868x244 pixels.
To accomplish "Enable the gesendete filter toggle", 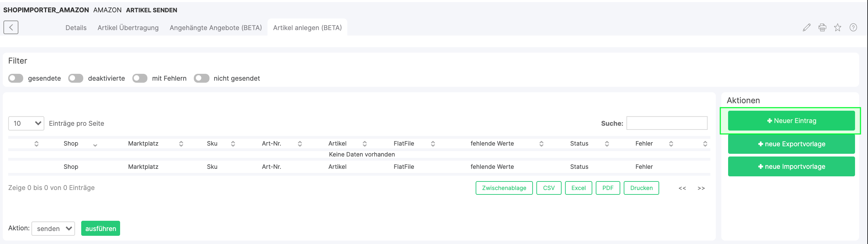I will tap(16, 78).
